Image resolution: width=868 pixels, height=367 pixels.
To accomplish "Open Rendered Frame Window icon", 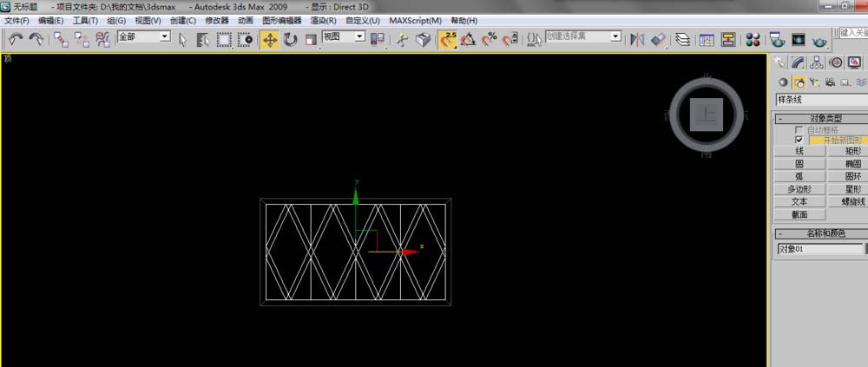I will (799, 39).
